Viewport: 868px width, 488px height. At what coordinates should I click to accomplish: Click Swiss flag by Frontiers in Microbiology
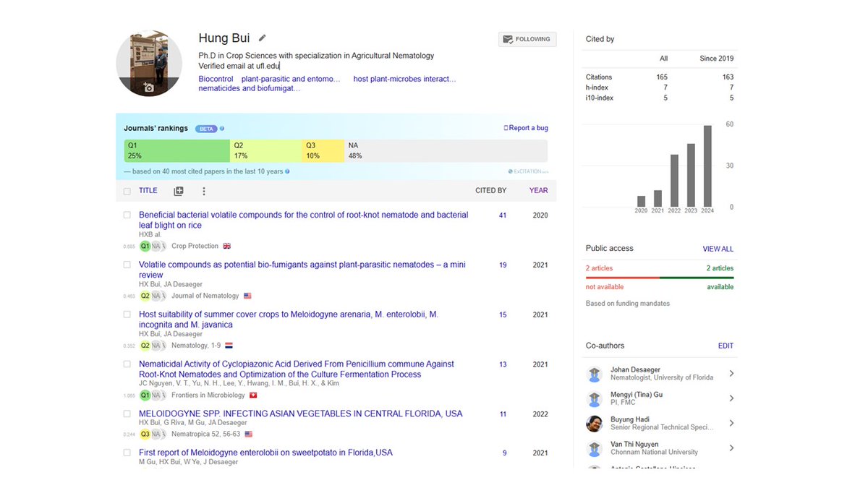point(252,395)
